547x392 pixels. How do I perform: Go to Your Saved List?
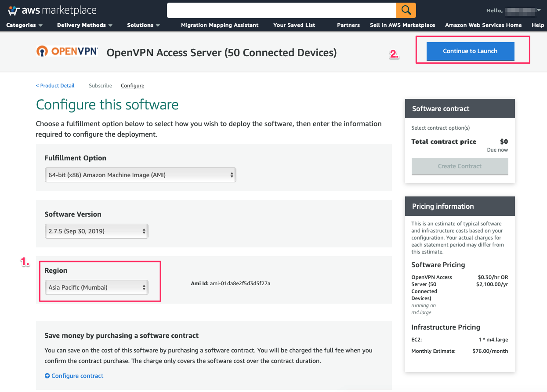(294, 25)
